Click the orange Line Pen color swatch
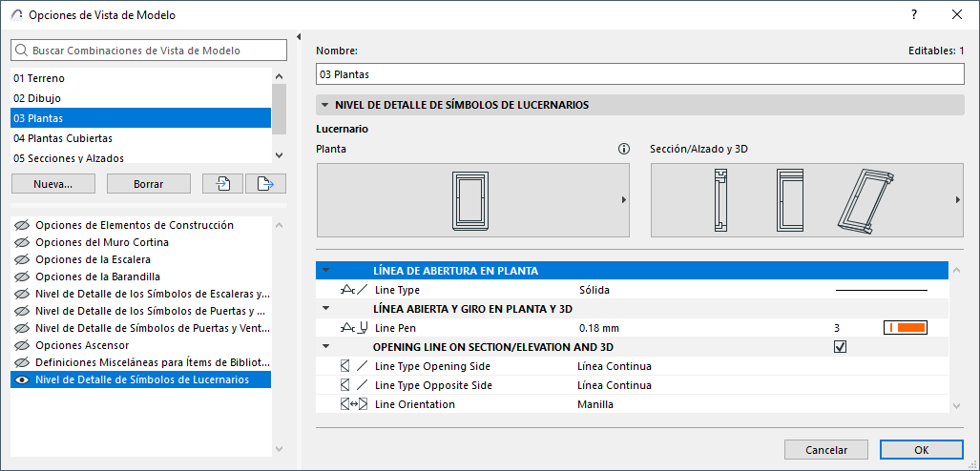 click(906, 328)
